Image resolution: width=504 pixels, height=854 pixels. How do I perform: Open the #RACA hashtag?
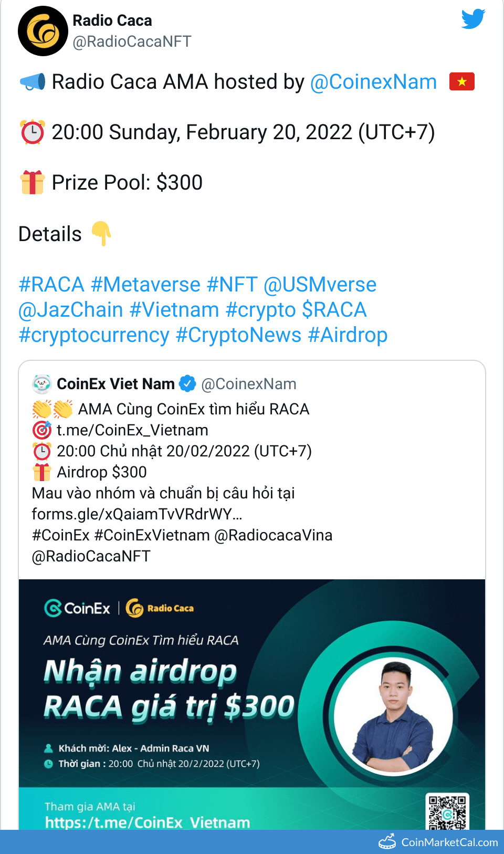click(x=50, y=284)
